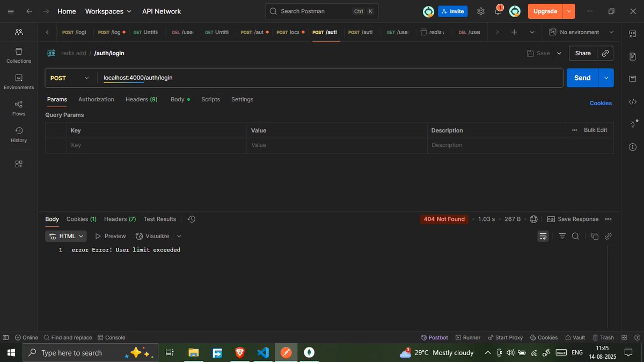644x362 pixels.
Task: Switch to the Scripts tab
Action: click(210, 99)
